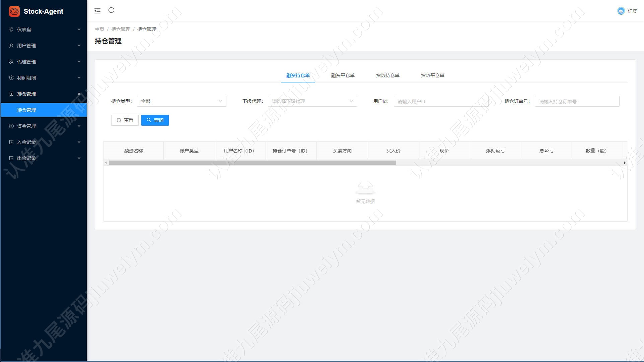The height and width of the screenshot is (362, 644).
Task: Open the 下级代理 select dropdown
Action: coord(312,101)
